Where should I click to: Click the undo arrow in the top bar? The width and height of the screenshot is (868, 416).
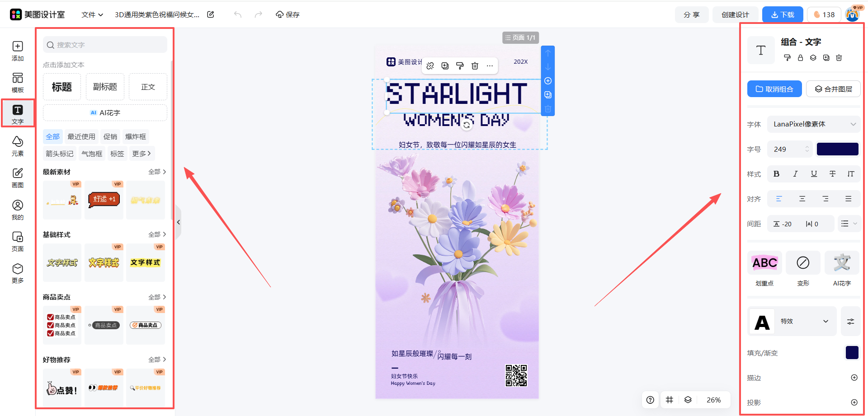(x=238, y=14)
